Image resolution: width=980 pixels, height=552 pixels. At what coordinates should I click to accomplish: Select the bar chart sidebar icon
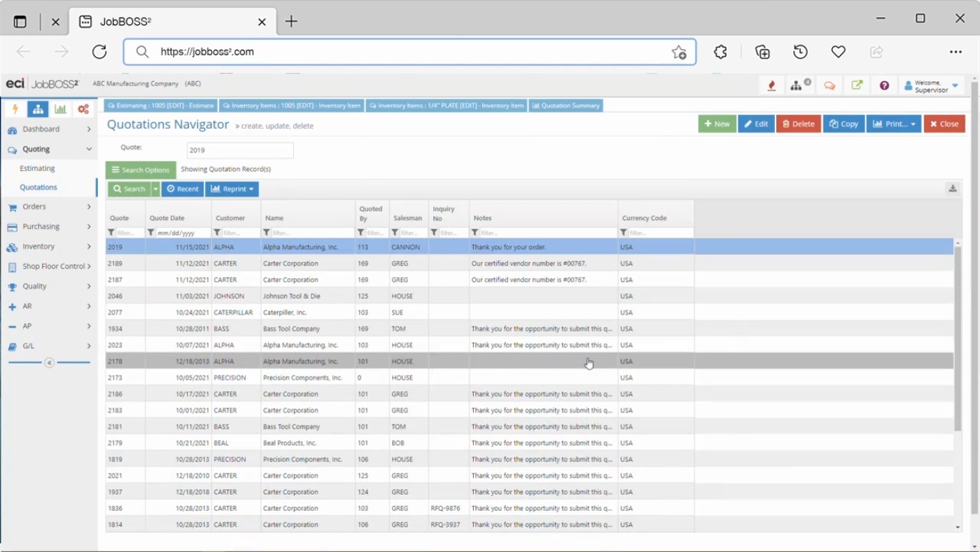pyautogui.click(x=60, y=109)
